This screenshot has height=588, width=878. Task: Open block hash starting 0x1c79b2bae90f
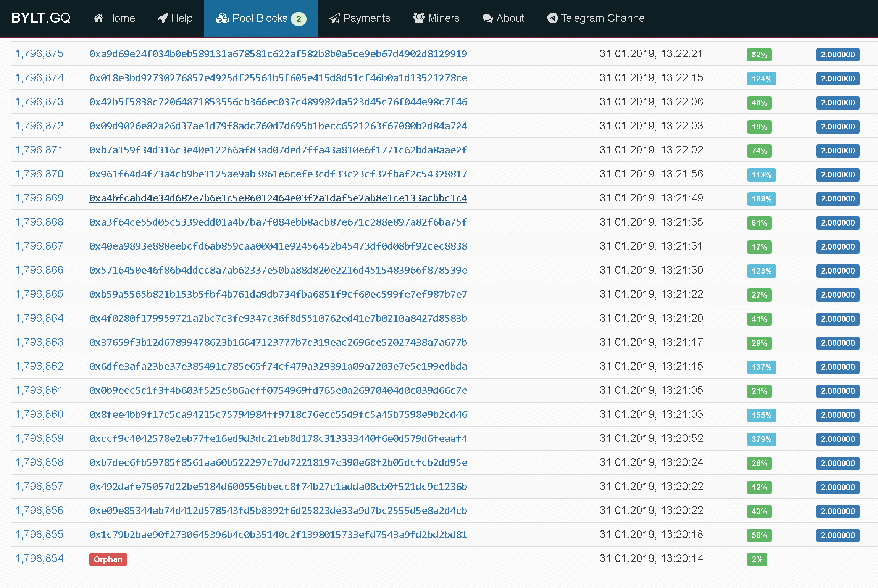point(278,535)
